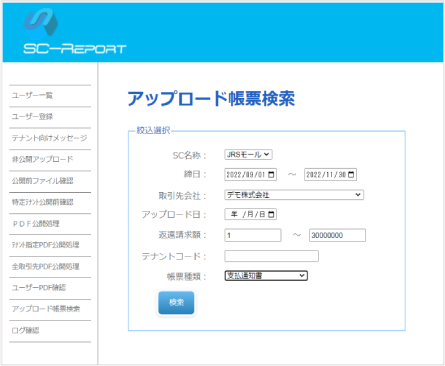Go to テナント指定PDF公開処理
This screenshot has width=445, height=366.
pos(45,245)
